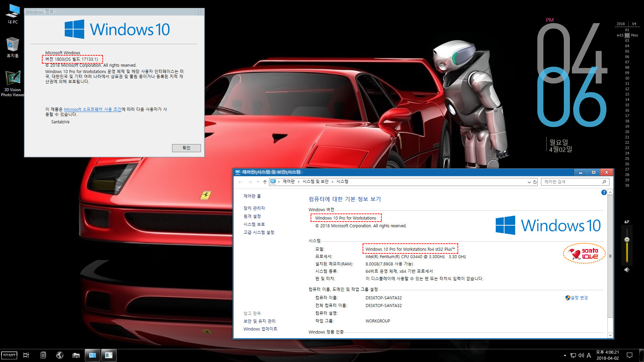Image resolution: width=644 pixels, height=362 pixels.
Task: Toggle IME input mode A indicator
Action: click(589, 355)
